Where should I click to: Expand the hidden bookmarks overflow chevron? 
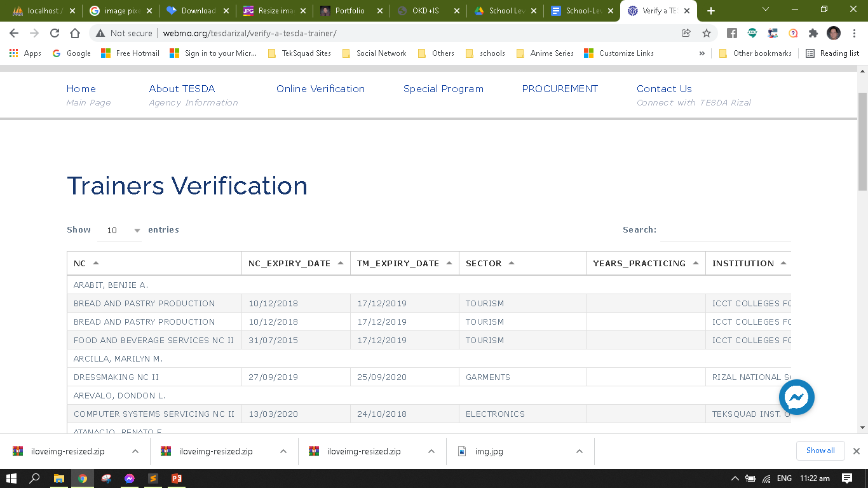[702, 53]
